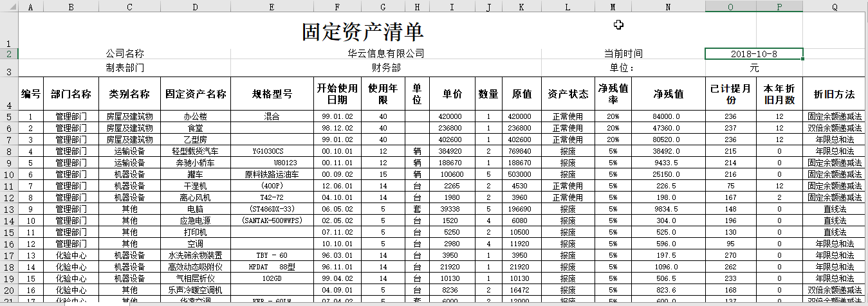Click the 华云信息有限公司 company name cell
Image resolution: width=868 pixels, height=306 pixels.
click(385, 54)
